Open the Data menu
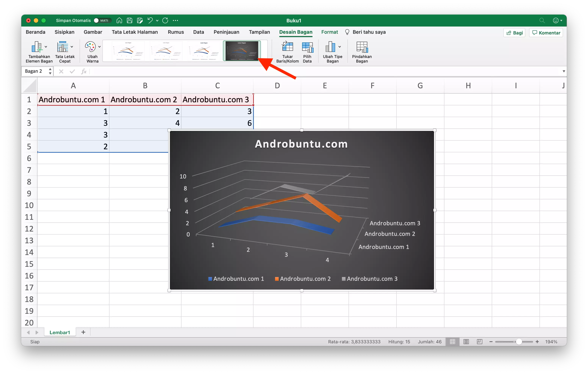588x374 pixels. [199, 32]
